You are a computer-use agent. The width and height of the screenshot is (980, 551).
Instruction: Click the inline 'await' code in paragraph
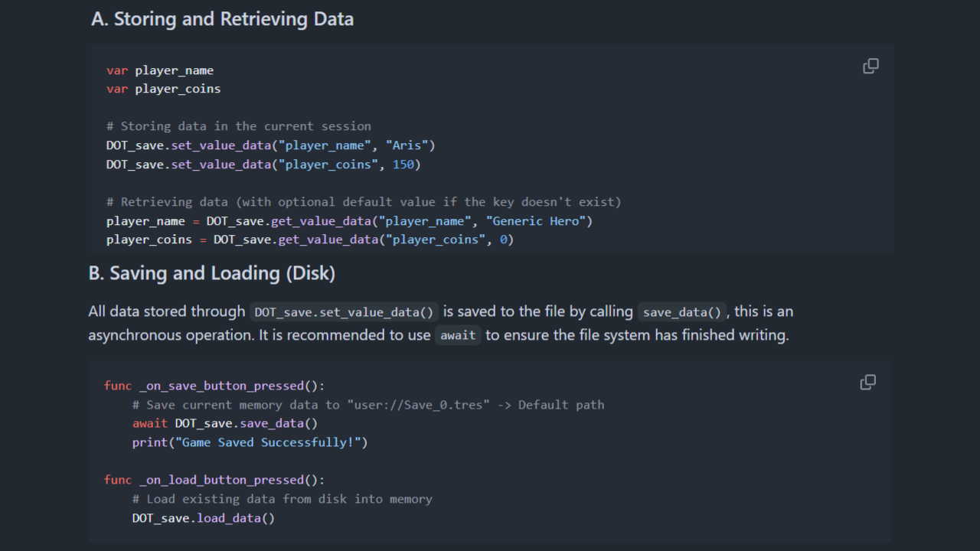tap(458, 335)
